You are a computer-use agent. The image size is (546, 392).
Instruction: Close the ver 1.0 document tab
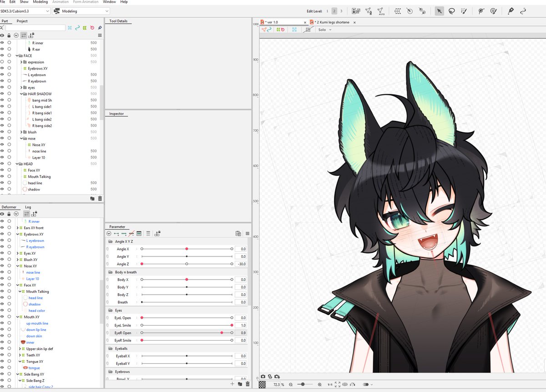305,22
